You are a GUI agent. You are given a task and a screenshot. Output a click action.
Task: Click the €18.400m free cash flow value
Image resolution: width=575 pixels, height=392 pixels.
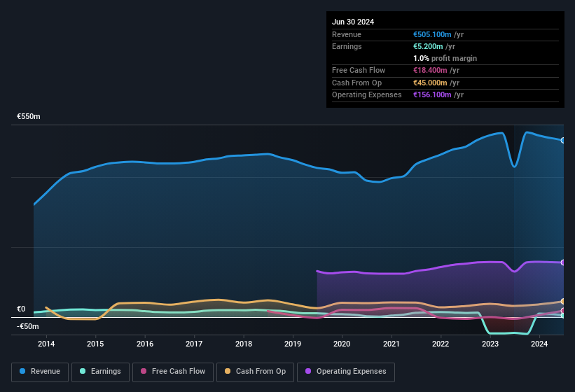tap(430, 70)
